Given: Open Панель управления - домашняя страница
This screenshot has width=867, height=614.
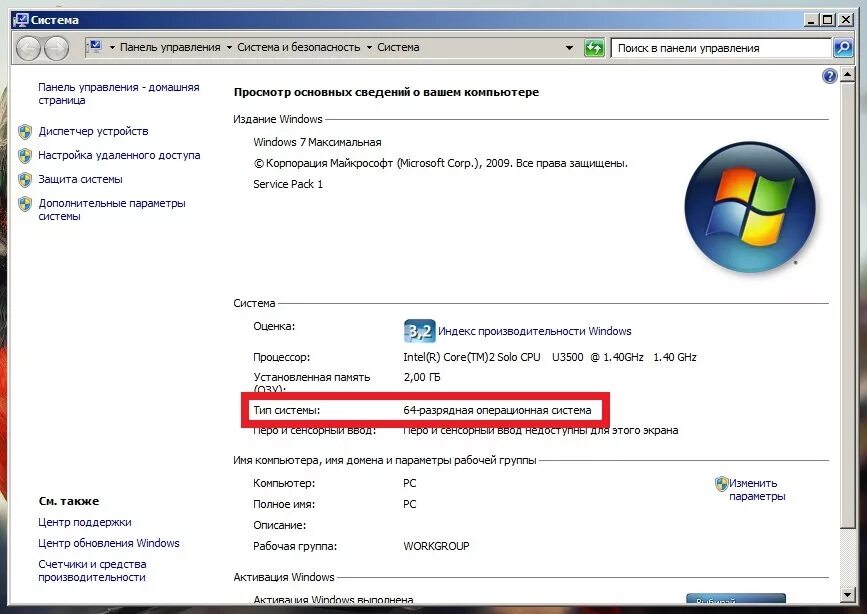Looking at the screenshot, I should click(119, 93).
